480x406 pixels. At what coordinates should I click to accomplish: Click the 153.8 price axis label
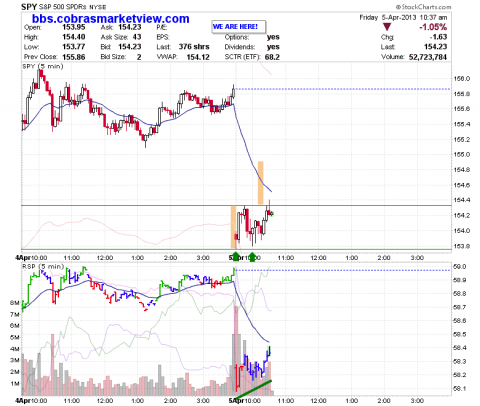click(461, 246)
